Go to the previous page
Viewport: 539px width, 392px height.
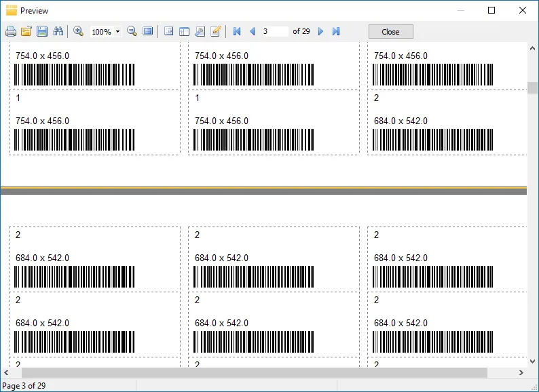pos(253,31)
